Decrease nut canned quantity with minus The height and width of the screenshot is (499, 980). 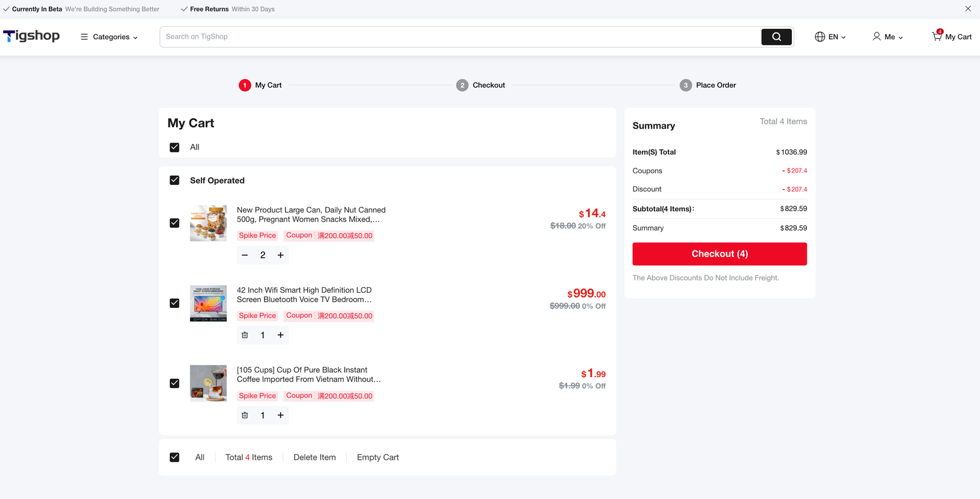pyautogui.click(x=245, y=255)
